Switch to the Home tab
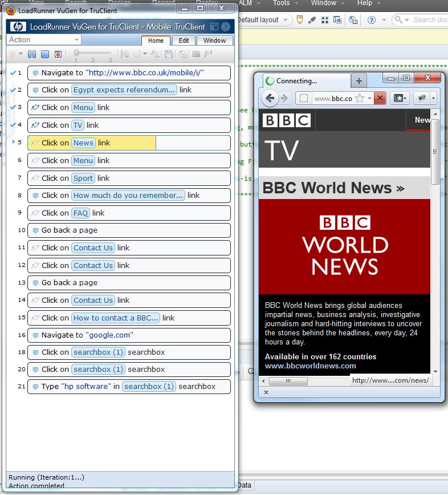The image size is (448, 495). 156,40
